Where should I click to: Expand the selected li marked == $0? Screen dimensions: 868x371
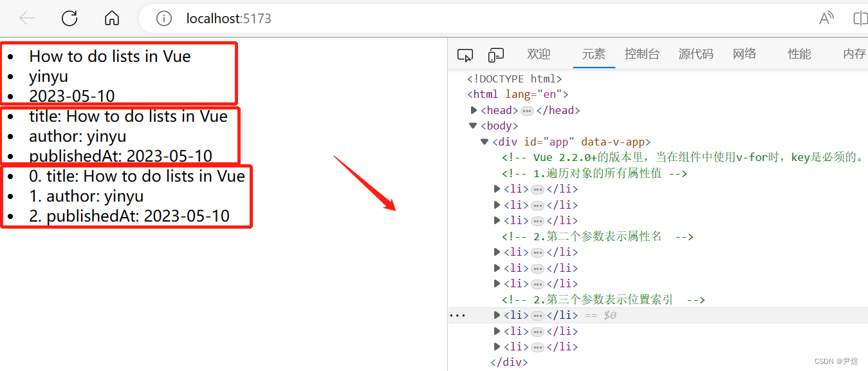497,316
